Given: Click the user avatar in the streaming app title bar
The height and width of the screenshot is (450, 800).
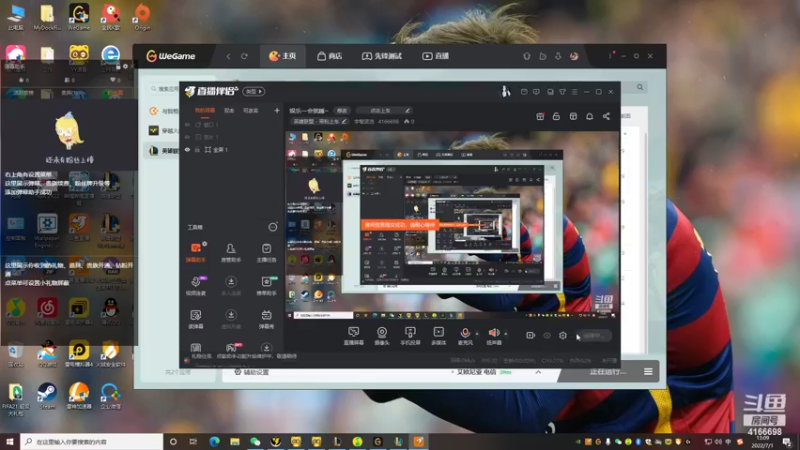Looking at the screenshot, I should (x=506, y=91).
